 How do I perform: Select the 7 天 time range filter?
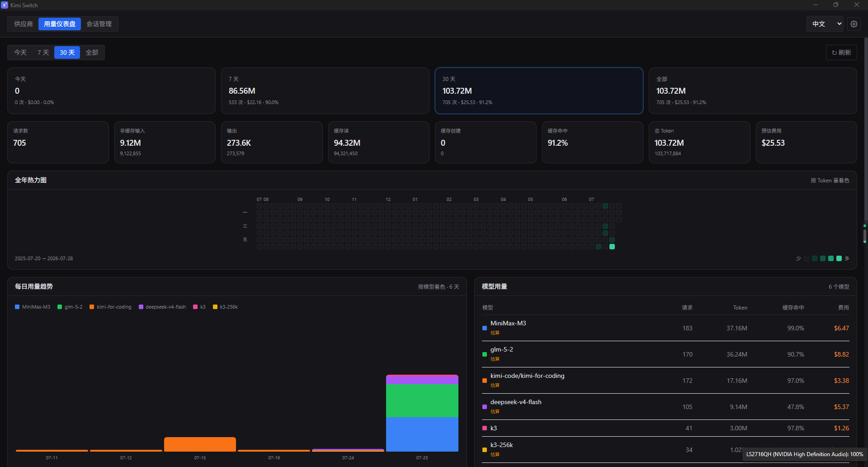(43, 52)
